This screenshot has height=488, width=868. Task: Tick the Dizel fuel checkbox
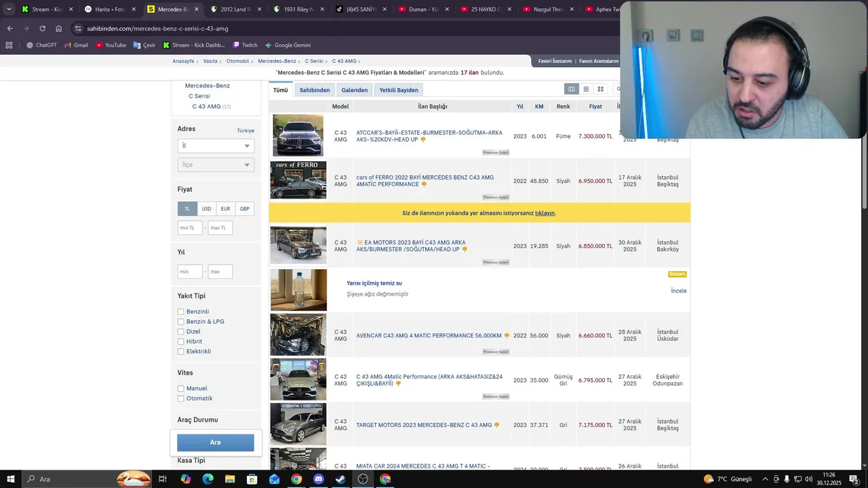pos(181,331)
